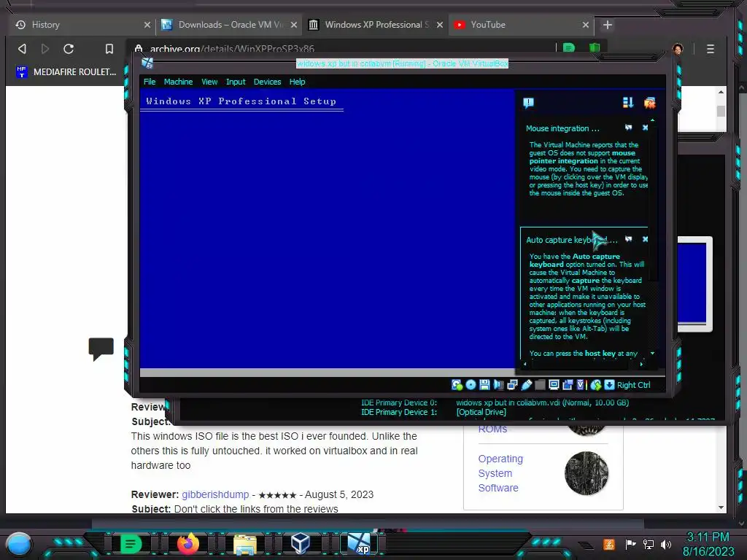The image size is (747, 560).
Task: Switch to the History browser tab
Action: coord(82,25)
